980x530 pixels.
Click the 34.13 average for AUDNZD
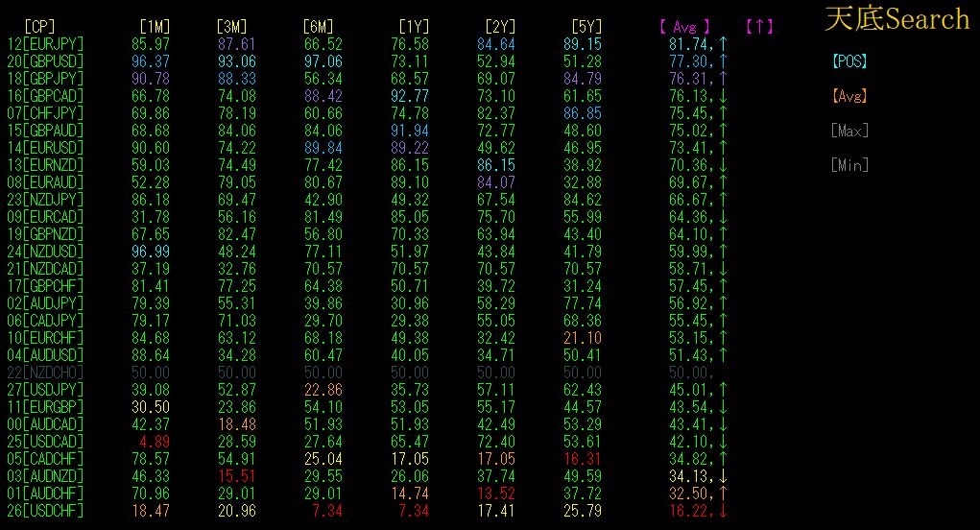click(688, 476)
